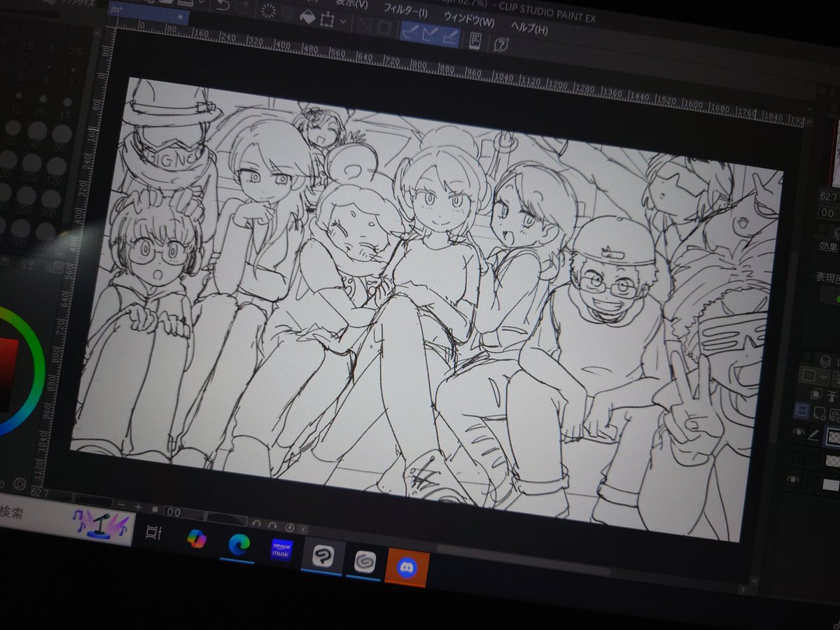
Task: Toggle the eye icon on the bottom layer
Action: (x=794, y=479)
